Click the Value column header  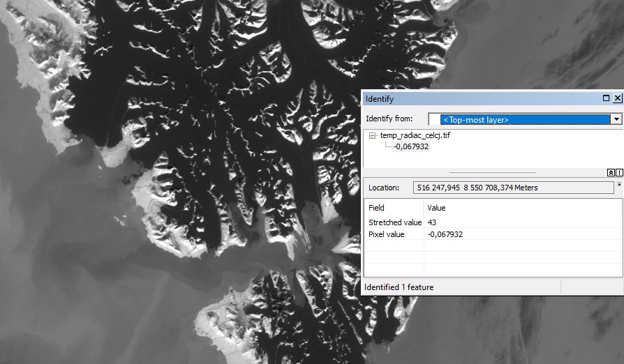click(436, 208)
